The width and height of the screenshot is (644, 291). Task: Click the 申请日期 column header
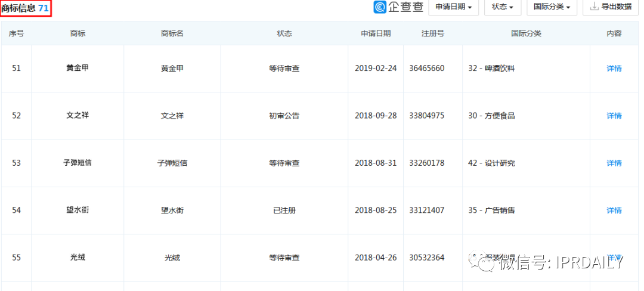(x=376, y=33)
